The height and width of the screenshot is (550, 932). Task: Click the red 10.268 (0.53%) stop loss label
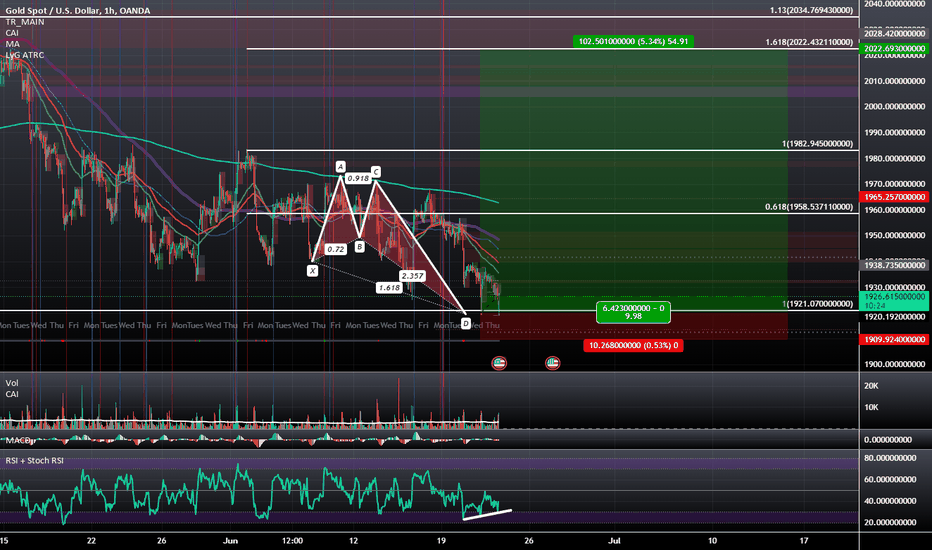[633, 345]
